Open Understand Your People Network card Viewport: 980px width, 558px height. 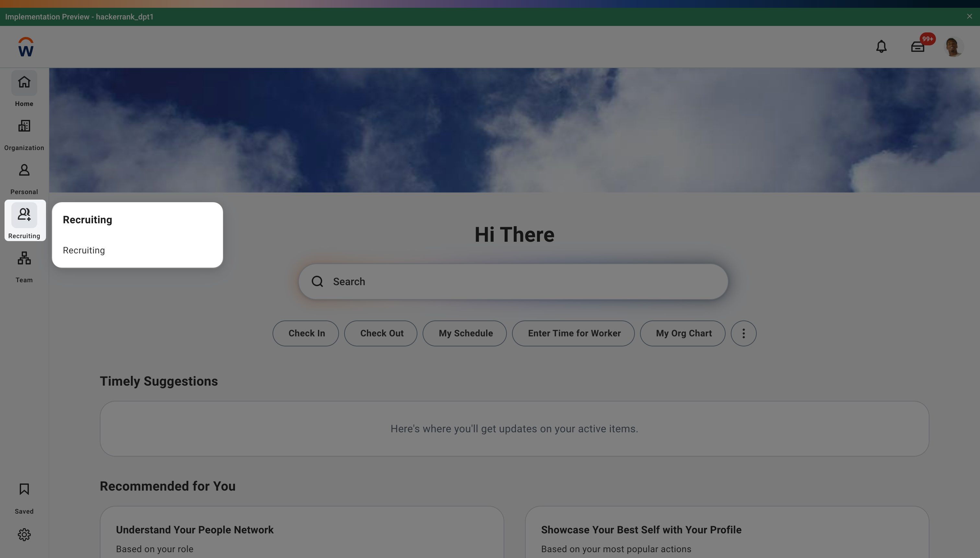point(302,532)
